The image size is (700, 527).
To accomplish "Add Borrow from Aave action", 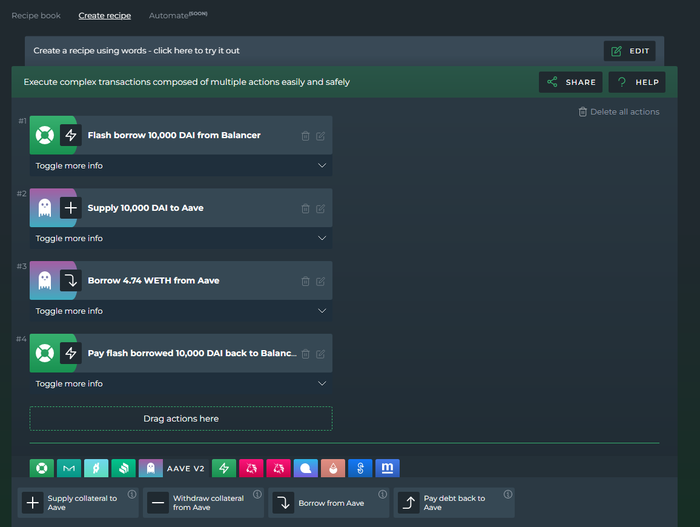I will 329,503.
